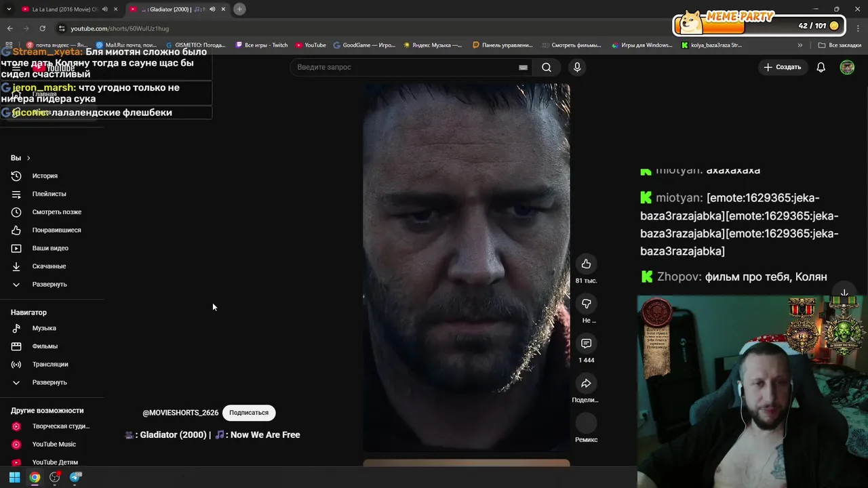Open Telegram from the taskbar
Image resolution: width=868 pixels, height=488 pixels.
click(75, 477)
